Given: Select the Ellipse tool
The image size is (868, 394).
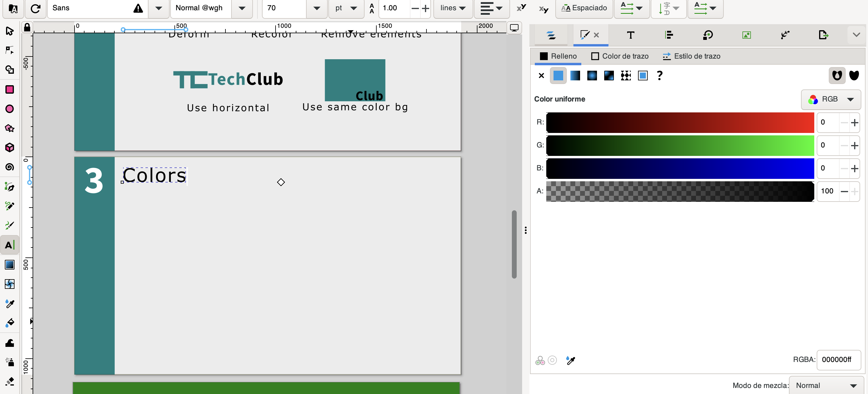Looking at the screenshot, I should (x=9, y=108).
